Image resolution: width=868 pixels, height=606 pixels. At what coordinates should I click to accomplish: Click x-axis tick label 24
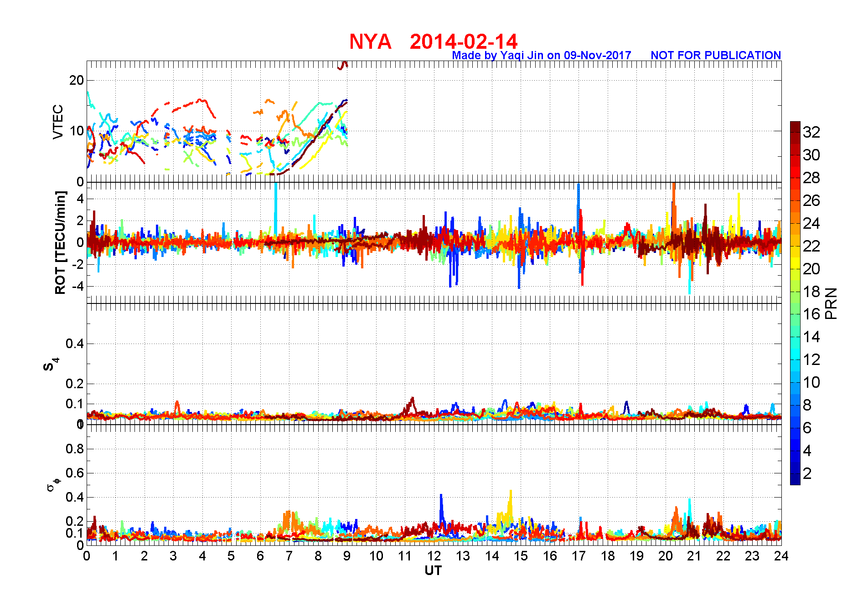pyautogui.click(x=781, y=556)
